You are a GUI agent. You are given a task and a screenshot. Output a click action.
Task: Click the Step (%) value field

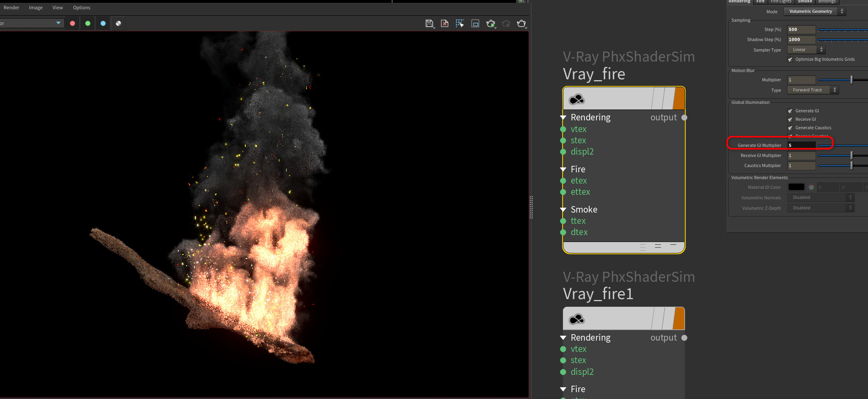point(802,29)
